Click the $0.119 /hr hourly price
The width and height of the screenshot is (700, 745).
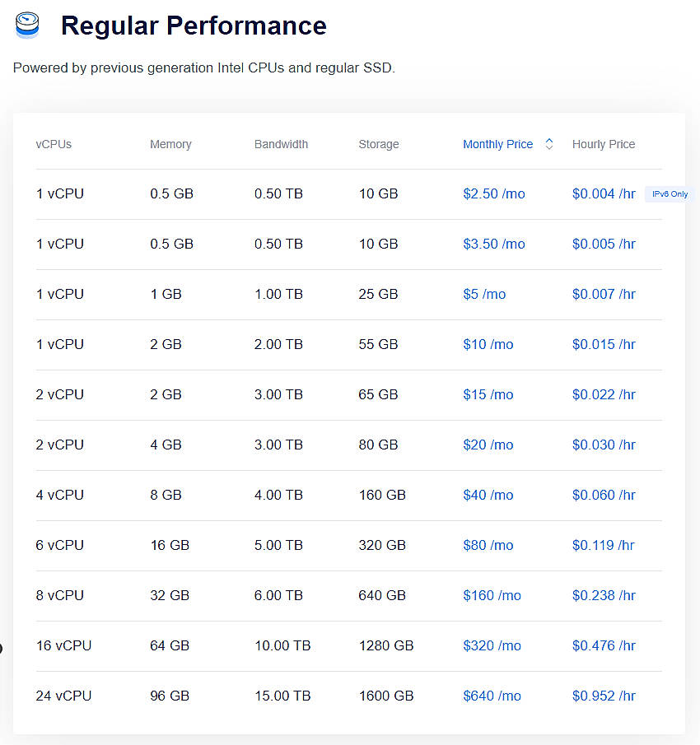click(603, 545)
